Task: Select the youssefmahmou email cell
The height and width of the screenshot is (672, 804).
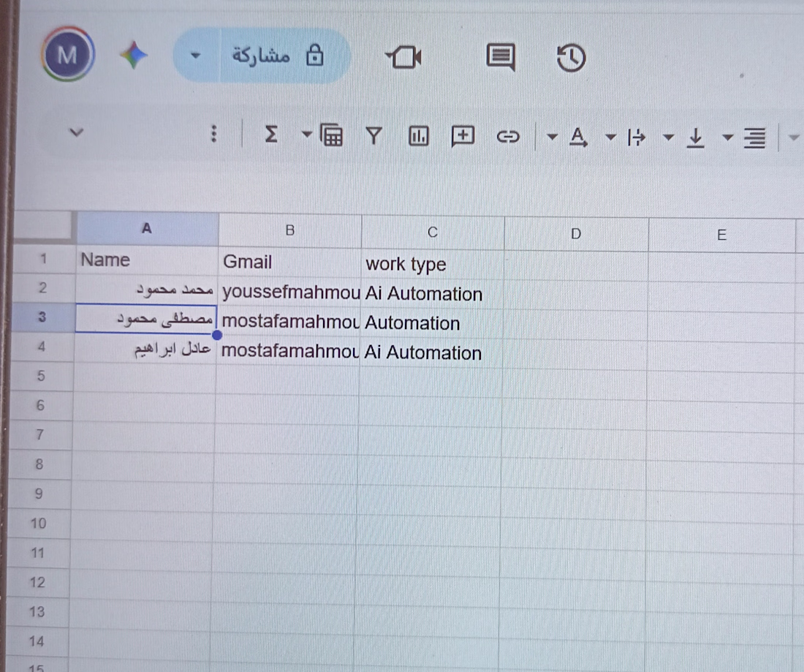Action: (x=289, y=291)
